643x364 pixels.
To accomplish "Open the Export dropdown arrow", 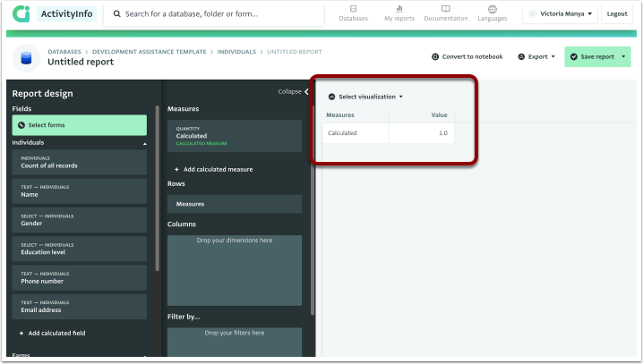I will click(x=553, y=57).
